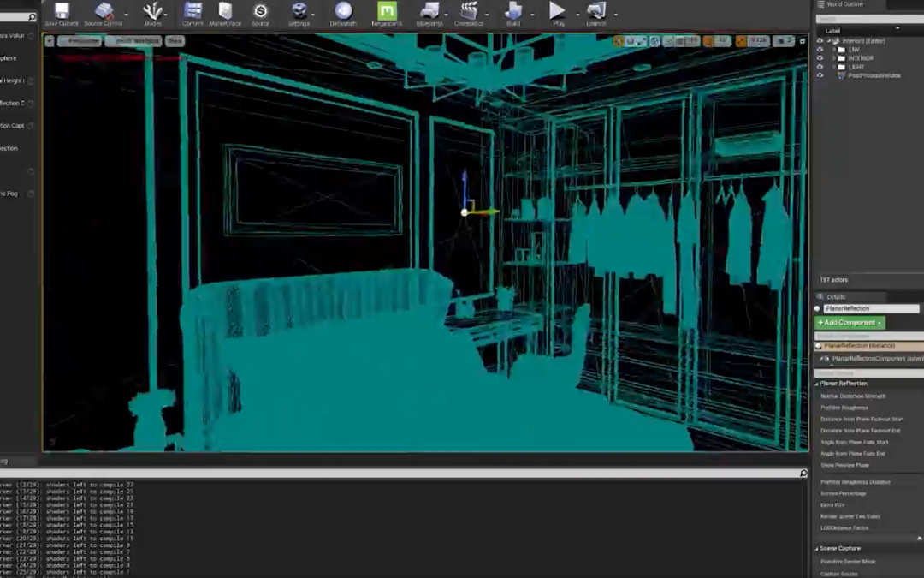Open the Content browser icon
Image resolution: width=924 pixels, height=578 pixels.
(x=192, y=11)
